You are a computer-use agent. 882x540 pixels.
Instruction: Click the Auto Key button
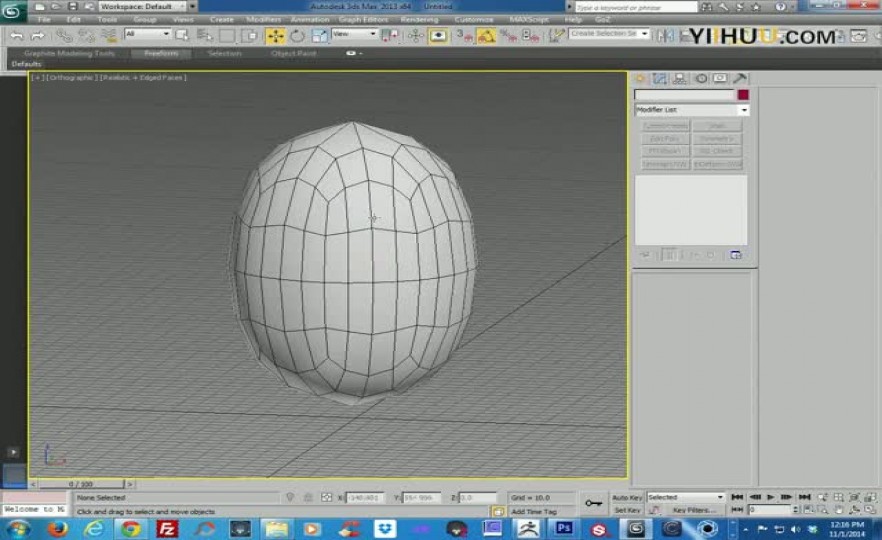click(x=627, y=498)
